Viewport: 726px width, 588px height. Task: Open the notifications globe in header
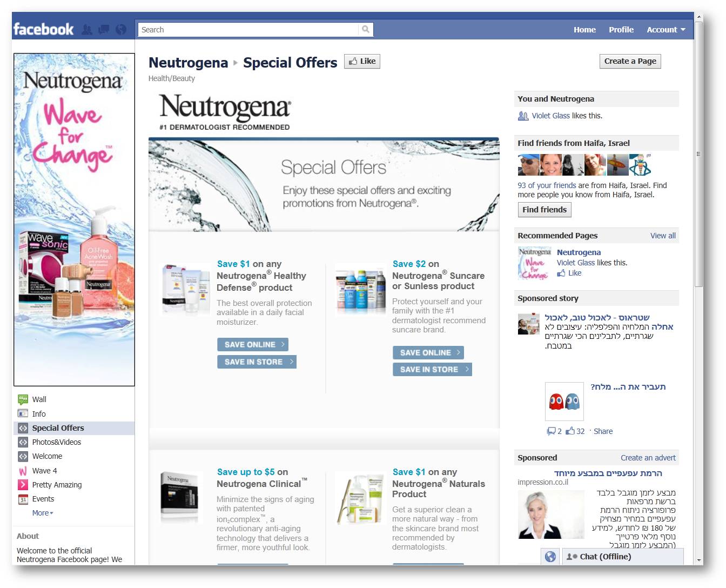pyautogui.click(x=121, y=30)
